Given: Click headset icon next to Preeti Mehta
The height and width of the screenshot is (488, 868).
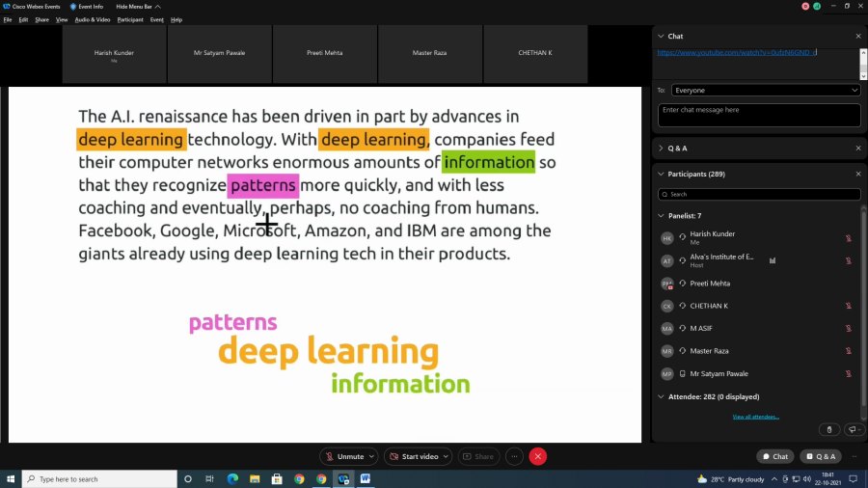Looking at the screenshot, I should tap(683, 284).
